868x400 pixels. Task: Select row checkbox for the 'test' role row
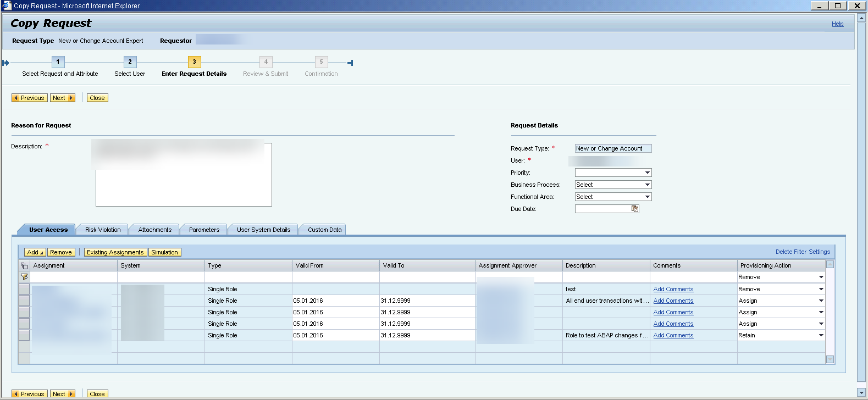pyautogui.click(x=24, y=289)
